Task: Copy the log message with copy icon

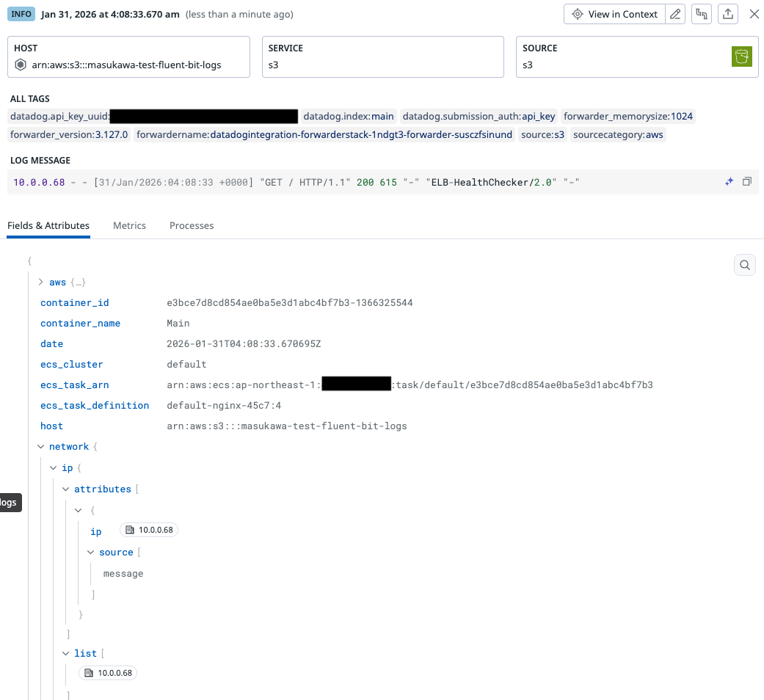Action: [x=747, y=181]
